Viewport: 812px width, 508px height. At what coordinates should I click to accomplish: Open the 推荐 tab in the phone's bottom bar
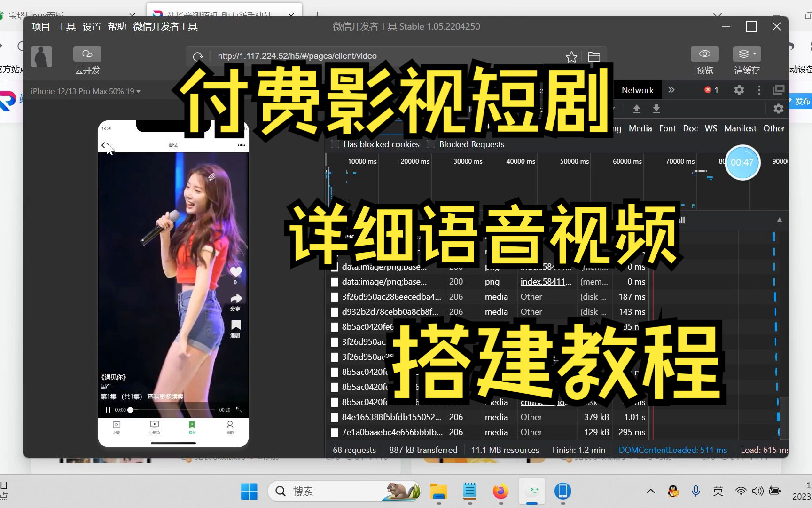[x=192, y=427]
